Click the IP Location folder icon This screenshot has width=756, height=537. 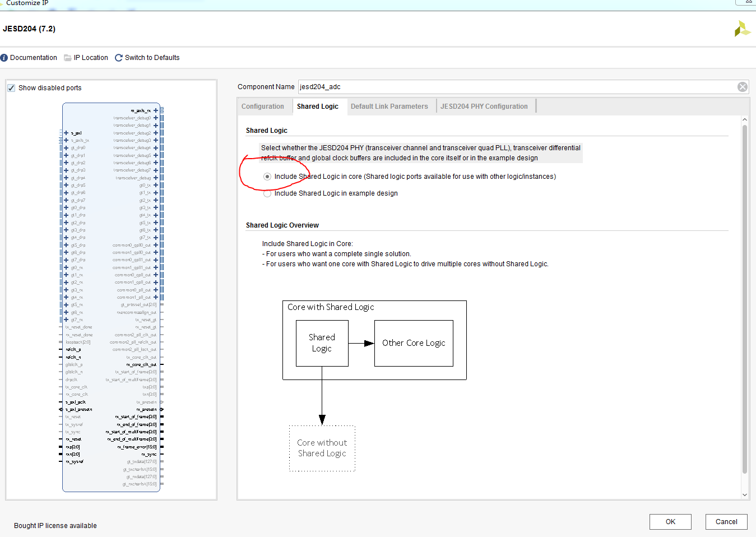pos(68,58)
